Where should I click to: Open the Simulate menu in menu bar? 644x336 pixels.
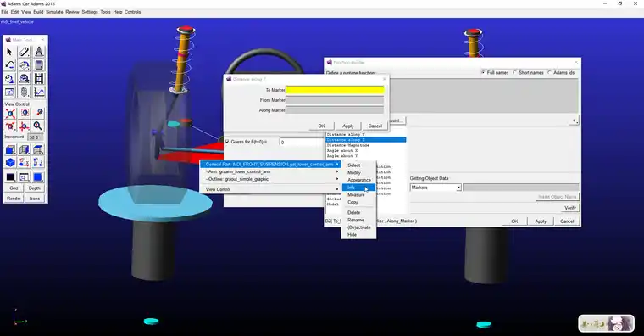[54, 12]
